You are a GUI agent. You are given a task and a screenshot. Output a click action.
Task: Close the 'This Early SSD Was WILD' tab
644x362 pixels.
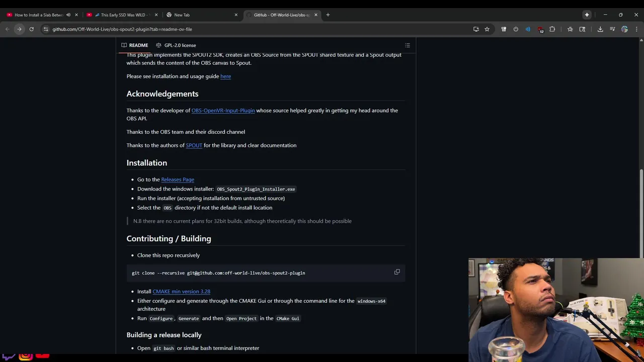(156, 15)
